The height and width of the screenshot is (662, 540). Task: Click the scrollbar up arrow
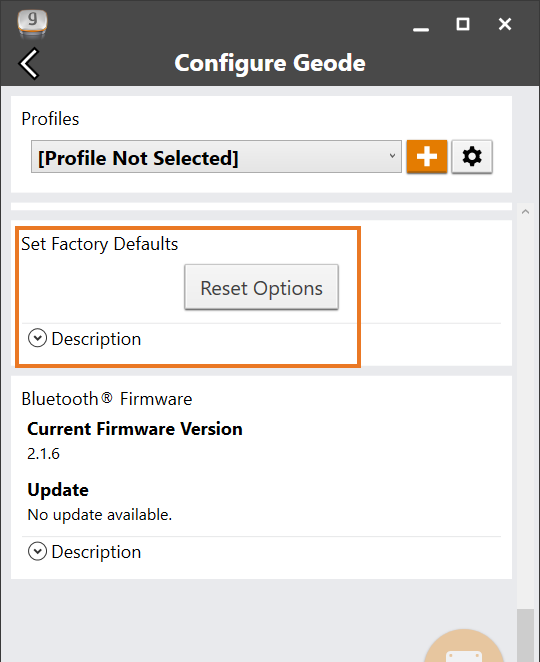(x=525, y=212)
